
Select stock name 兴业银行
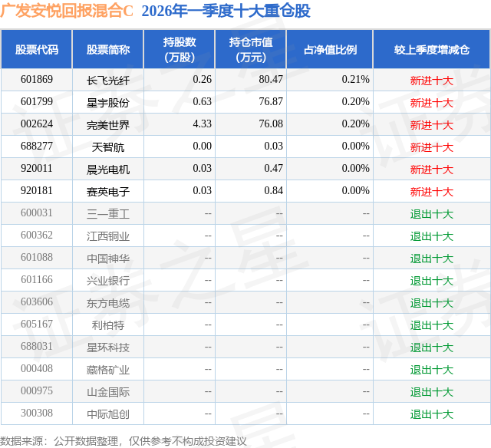point(108,281)
